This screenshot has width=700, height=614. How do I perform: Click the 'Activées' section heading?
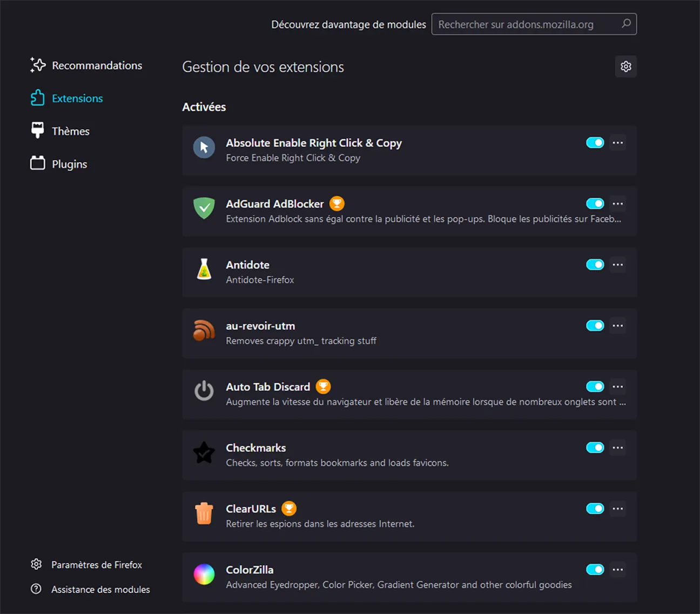tap(204, 107)
